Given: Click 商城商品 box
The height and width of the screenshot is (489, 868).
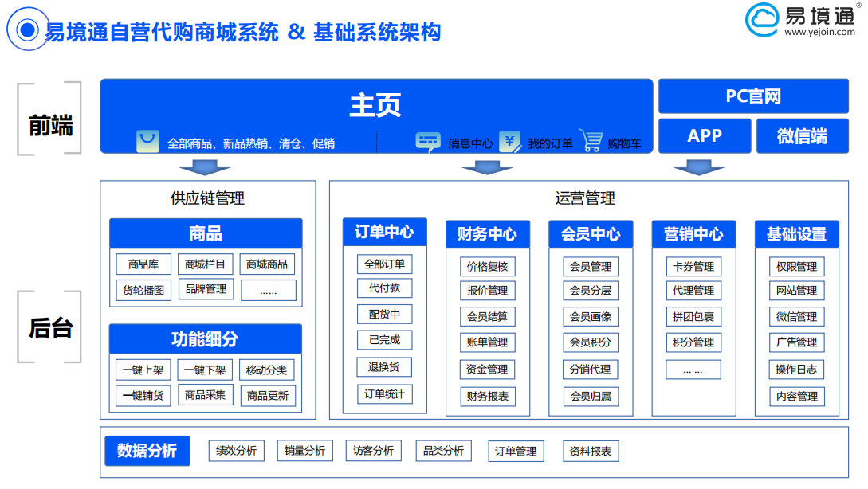Looking at the screenshot, I should (x=267, y=264).
